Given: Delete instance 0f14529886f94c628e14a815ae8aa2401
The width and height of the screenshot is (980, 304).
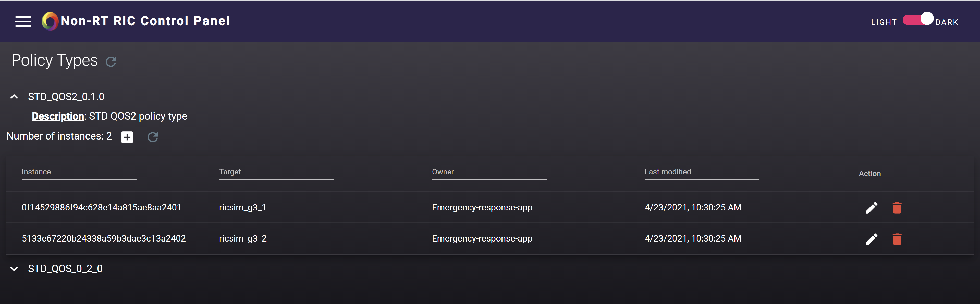Looking at the screenshot, I should 897,208.
